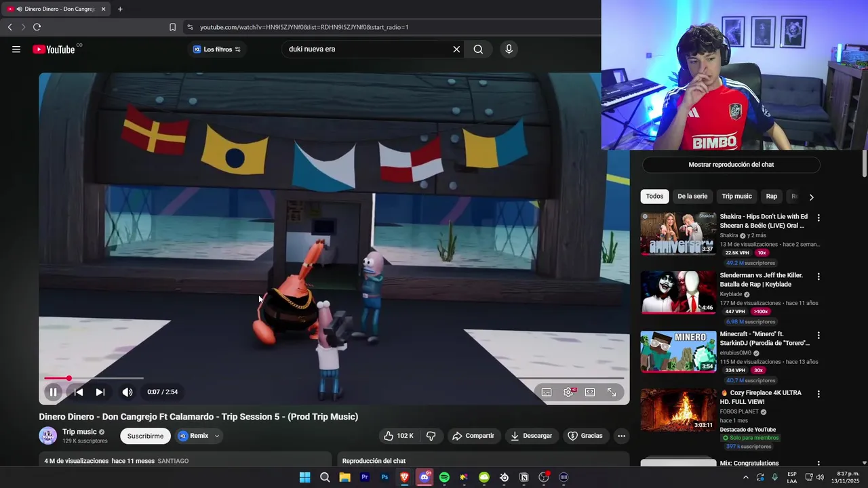Start voice search with the microphone
868x488 pixels.
(x=509, y=49)
